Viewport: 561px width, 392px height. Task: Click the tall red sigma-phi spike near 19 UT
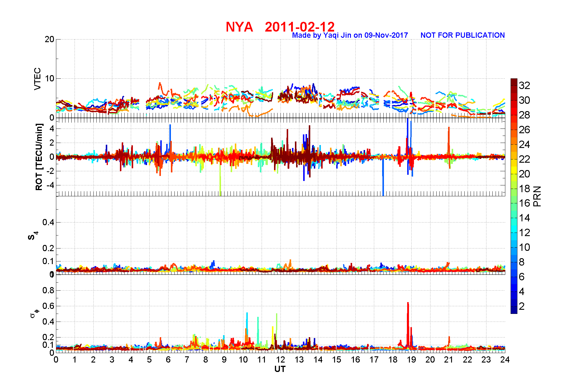coord(408,324)
